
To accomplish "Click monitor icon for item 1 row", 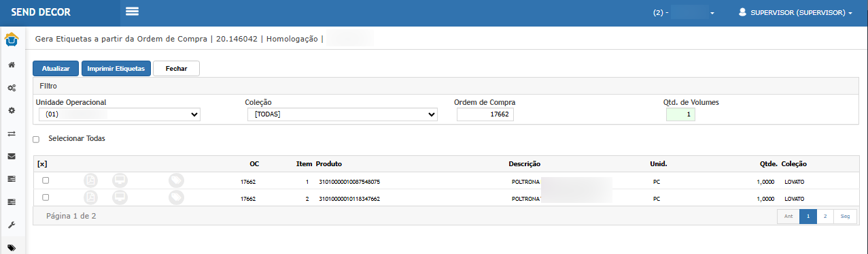I will point(120,180).
